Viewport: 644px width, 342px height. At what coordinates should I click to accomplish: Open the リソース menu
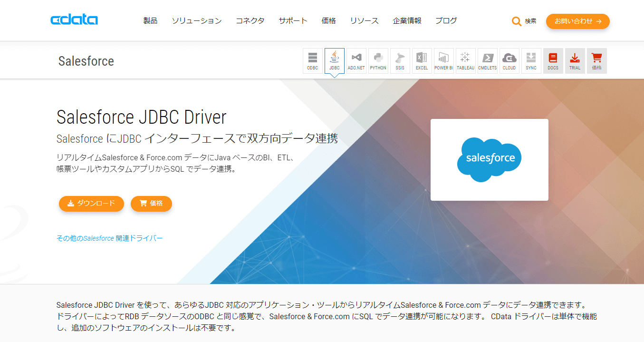click(364, 21)
